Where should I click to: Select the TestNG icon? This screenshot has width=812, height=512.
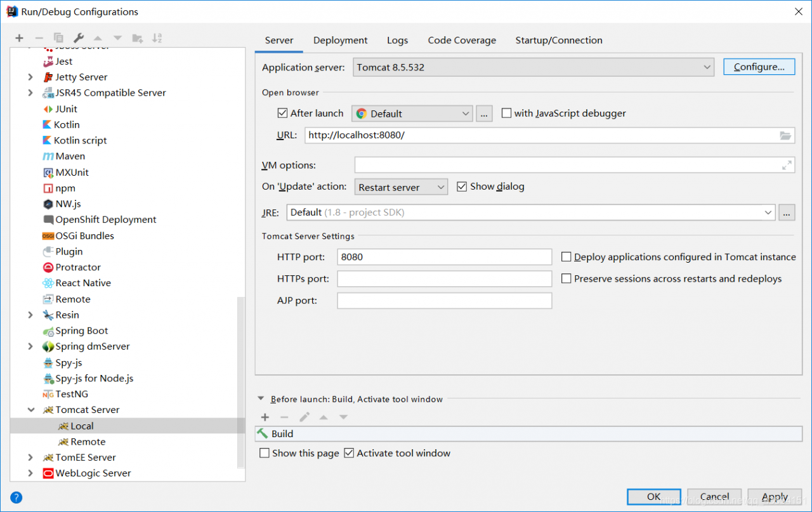pyautogui.click(x=48, y=395)
